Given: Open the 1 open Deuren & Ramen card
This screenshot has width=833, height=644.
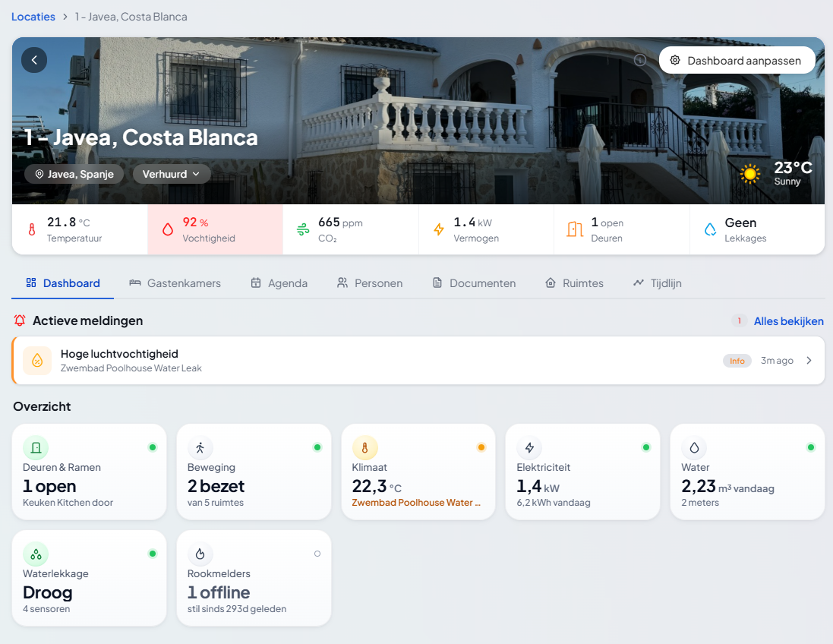Looking at the screenshot, I should point(90,472).
